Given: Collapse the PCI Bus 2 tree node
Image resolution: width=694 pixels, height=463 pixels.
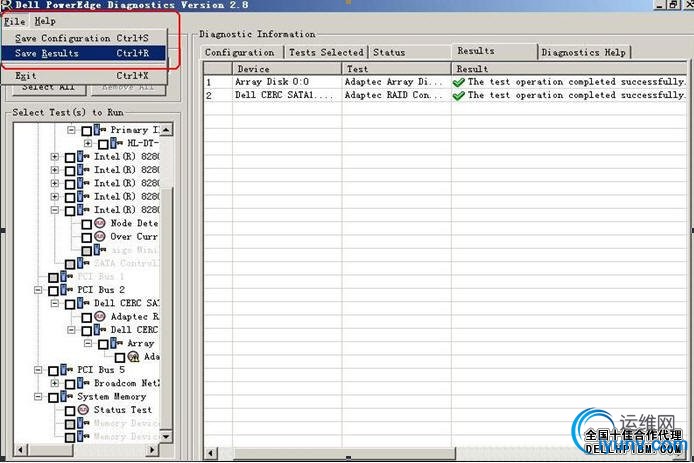Looking at the screenshot, I should tap(38, 290).
